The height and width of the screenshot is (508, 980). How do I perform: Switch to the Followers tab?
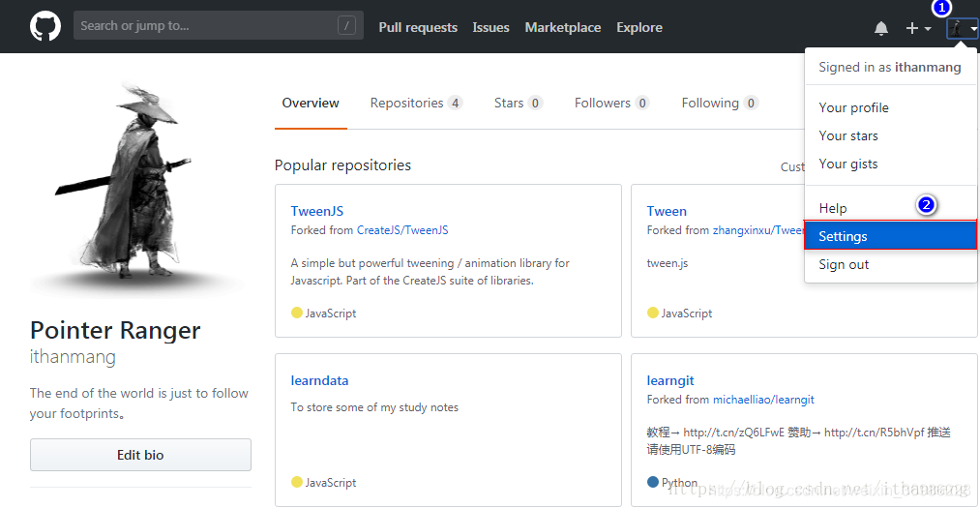tap(611, 104)
